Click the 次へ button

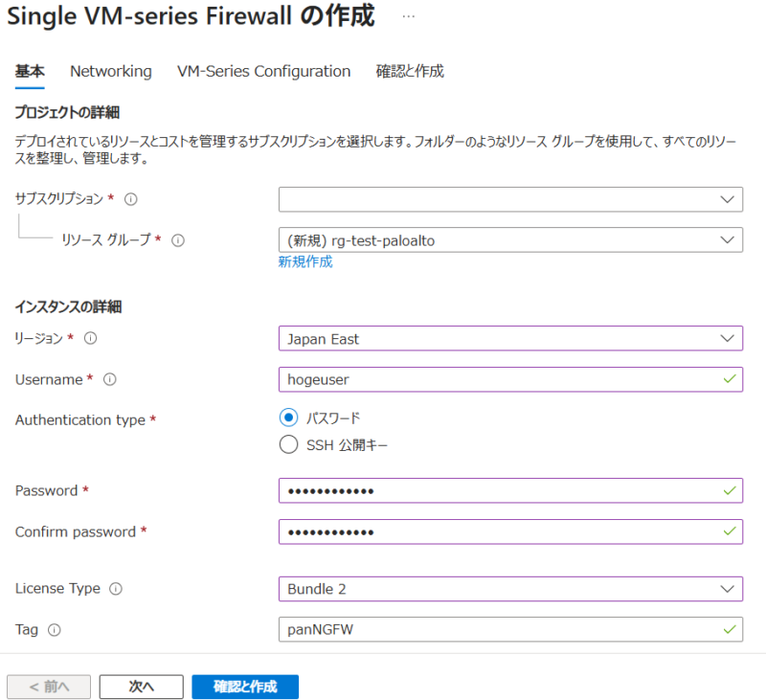pos(141,687)
